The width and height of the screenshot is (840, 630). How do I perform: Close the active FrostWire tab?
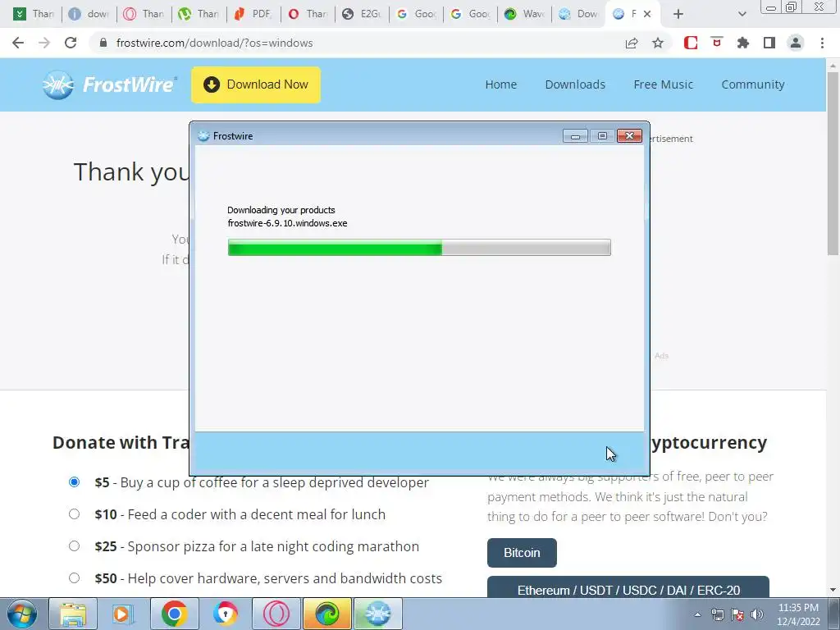pos(647,14)
